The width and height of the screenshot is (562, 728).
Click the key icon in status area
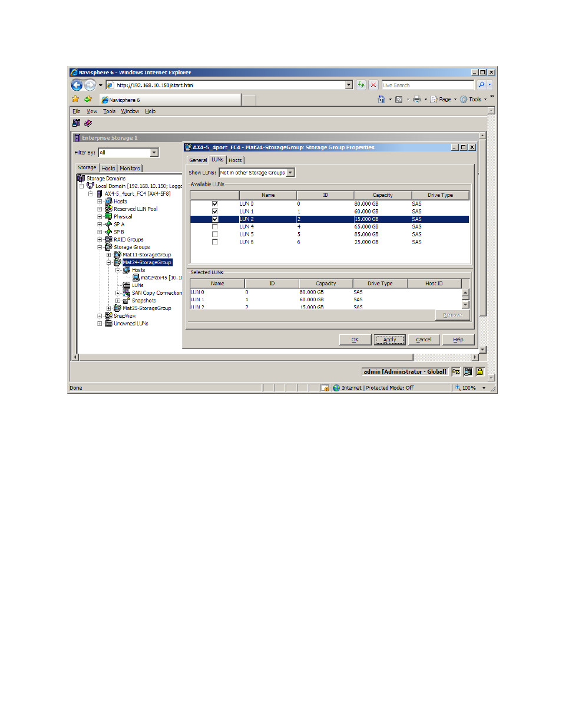pos(456,371)
